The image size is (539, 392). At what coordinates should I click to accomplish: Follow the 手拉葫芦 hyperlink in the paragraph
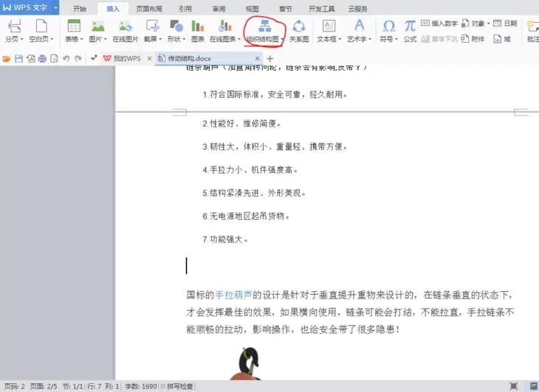click(233, 295)
